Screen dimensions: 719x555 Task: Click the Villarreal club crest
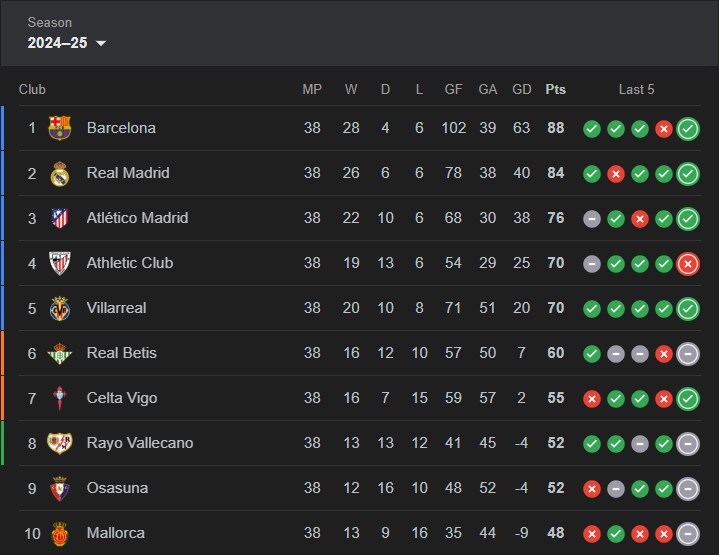(x=60, y=308)
